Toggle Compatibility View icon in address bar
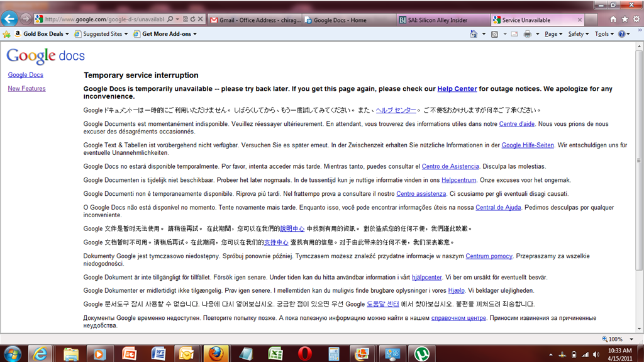644x362 pixels. pyautogui.click(x=186, y=19)
